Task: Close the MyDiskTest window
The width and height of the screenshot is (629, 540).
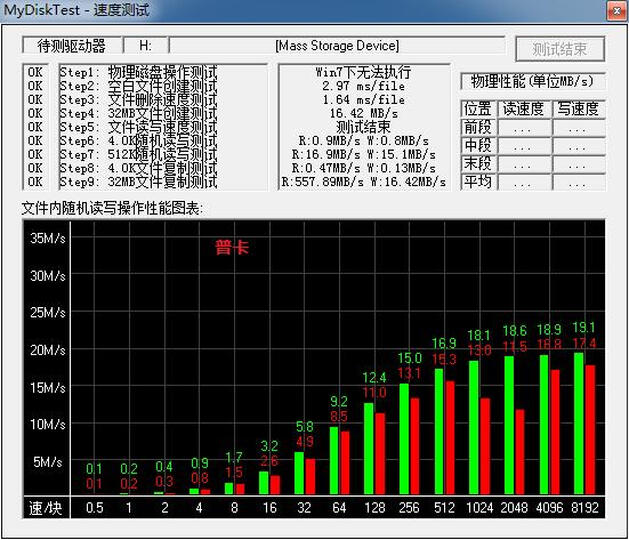Action: click(617, 11)
